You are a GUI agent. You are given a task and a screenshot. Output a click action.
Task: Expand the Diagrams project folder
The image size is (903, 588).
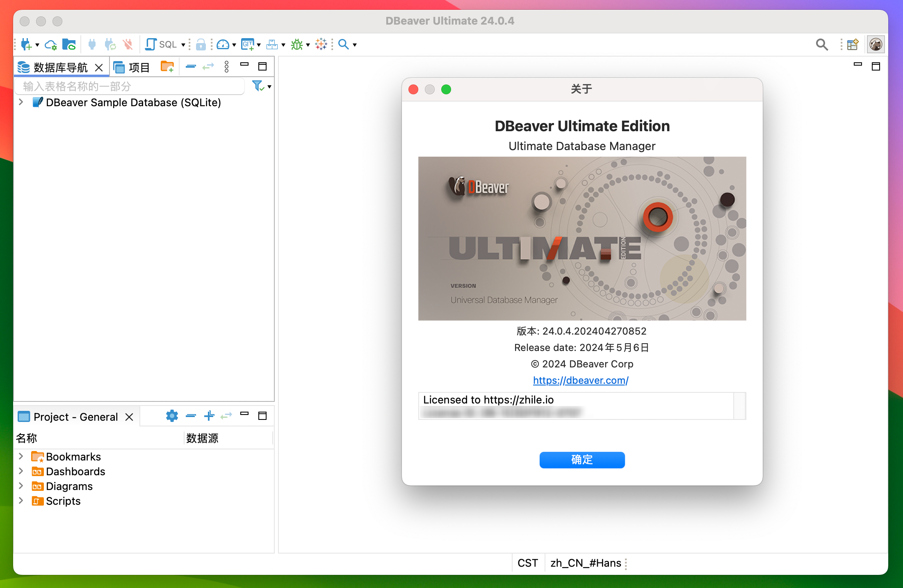point(21,485)
